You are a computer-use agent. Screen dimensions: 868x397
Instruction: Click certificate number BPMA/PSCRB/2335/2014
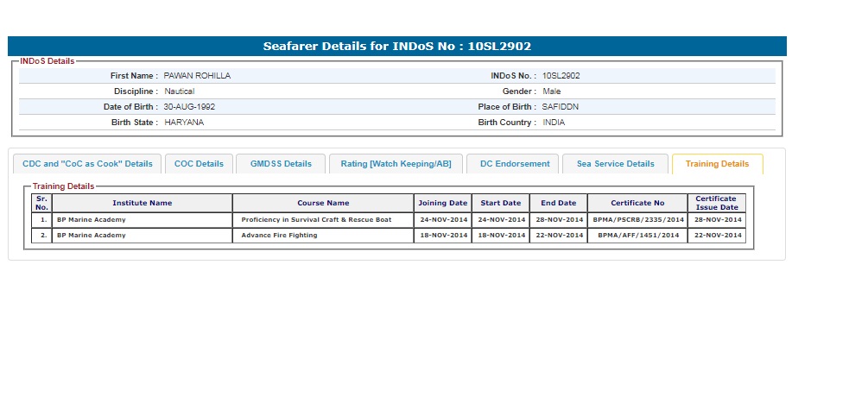638,219
